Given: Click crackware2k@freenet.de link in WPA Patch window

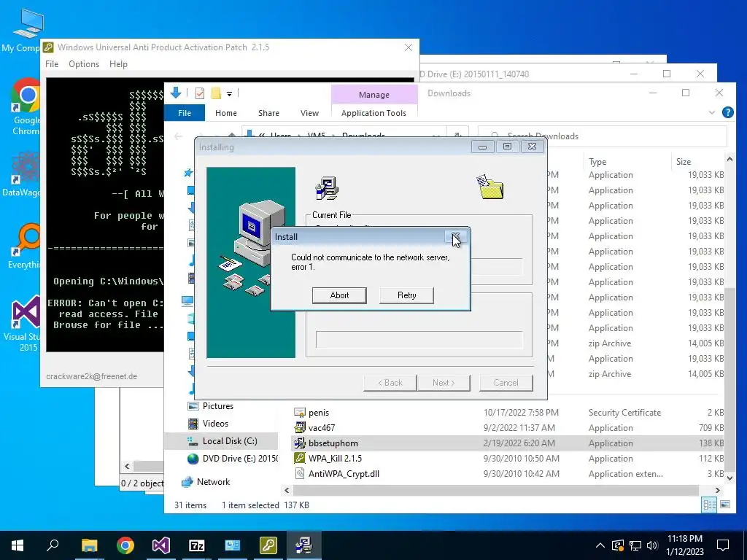Looking at the screenshot, I should tap(91, 376).
